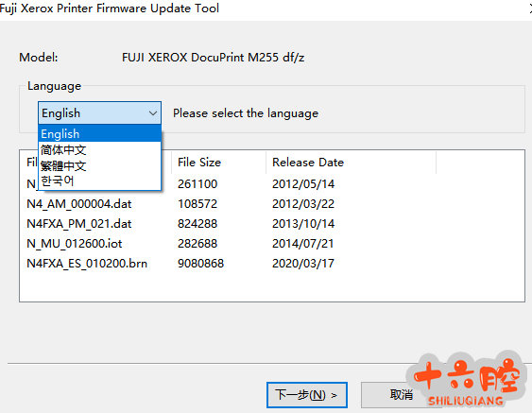Open the Language combo box
Screen dimensions: 532x413
99,113
